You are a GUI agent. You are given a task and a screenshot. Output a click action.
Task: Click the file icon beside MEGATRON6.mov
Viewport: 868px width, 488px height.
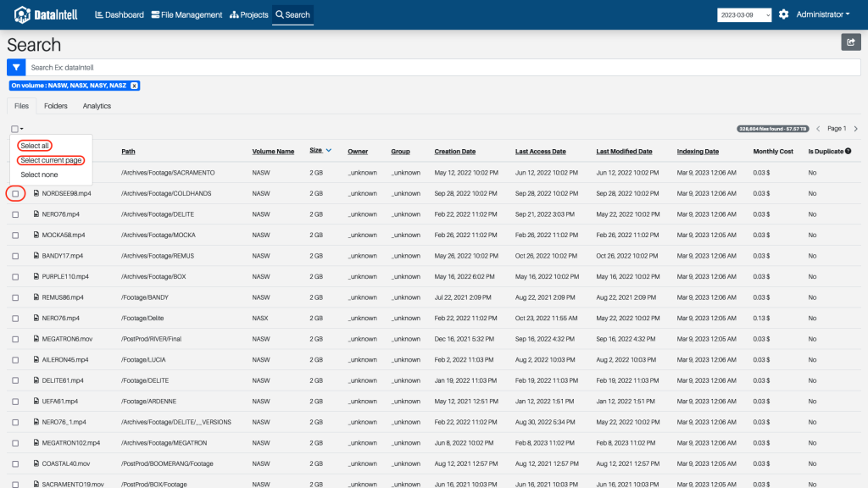pyautogui.click(x=36, y=339)
